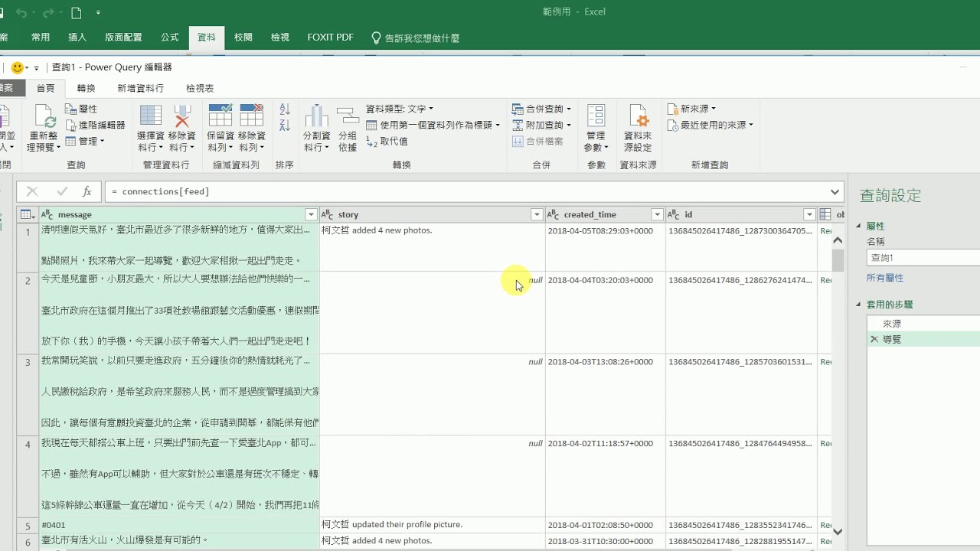The image size is (980, 551).
Task: Switch to 新增資料行 tab
Action: pyautogui.click(x=140, y=89)
